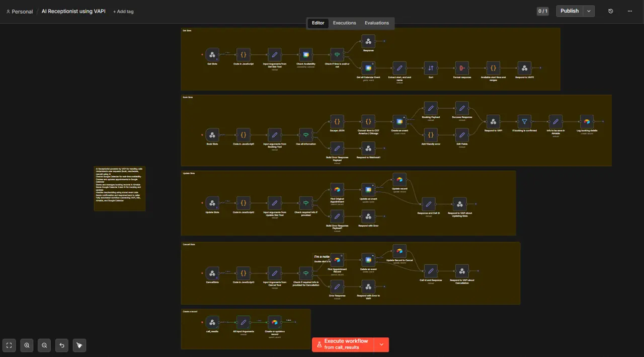Zoom in on the workflow canvas
This screenshot has width=644, height=357.
pyautogui.click(x=27, y=345)
